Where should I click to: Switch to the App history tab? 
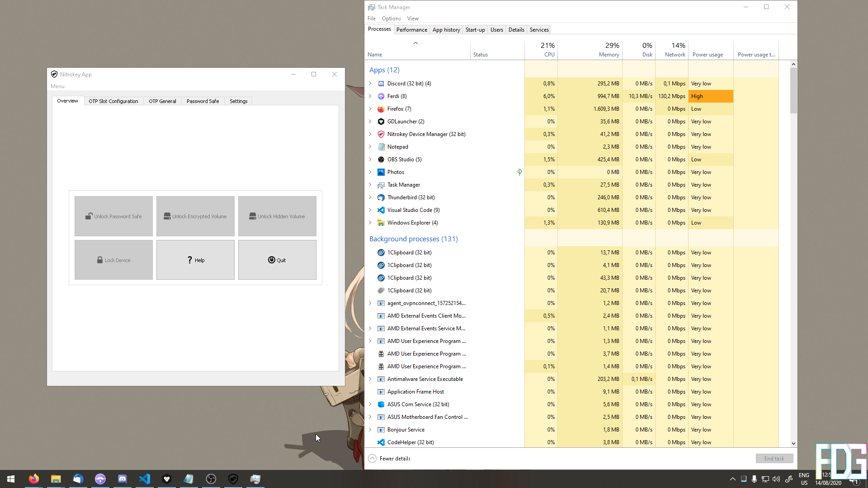446,30
